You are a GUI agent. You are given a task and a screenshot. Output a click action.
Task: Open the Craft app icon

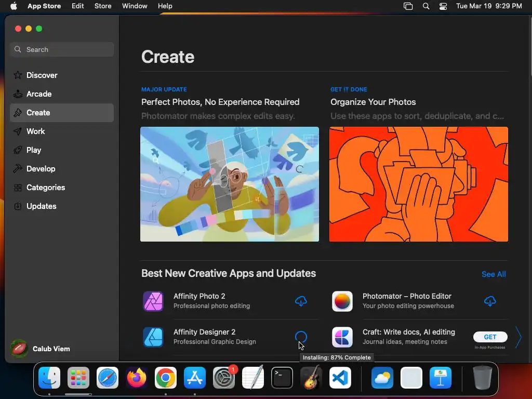point(342,337)
